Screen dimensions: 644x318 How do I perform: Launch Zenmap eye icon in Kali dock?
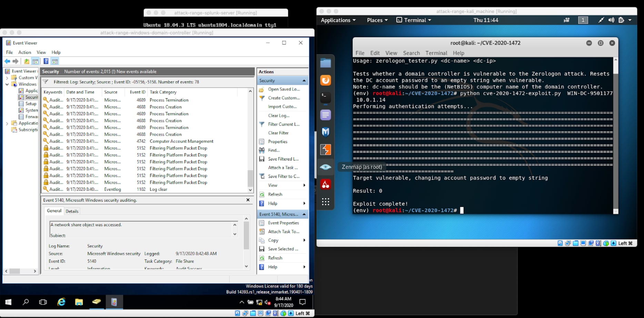325,167
